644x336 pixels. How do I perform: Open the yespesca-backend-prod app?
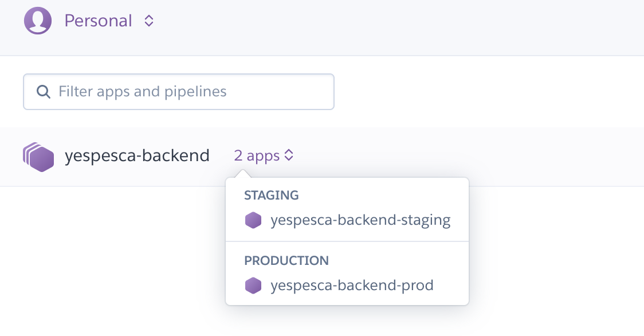[x=352, y=285]
